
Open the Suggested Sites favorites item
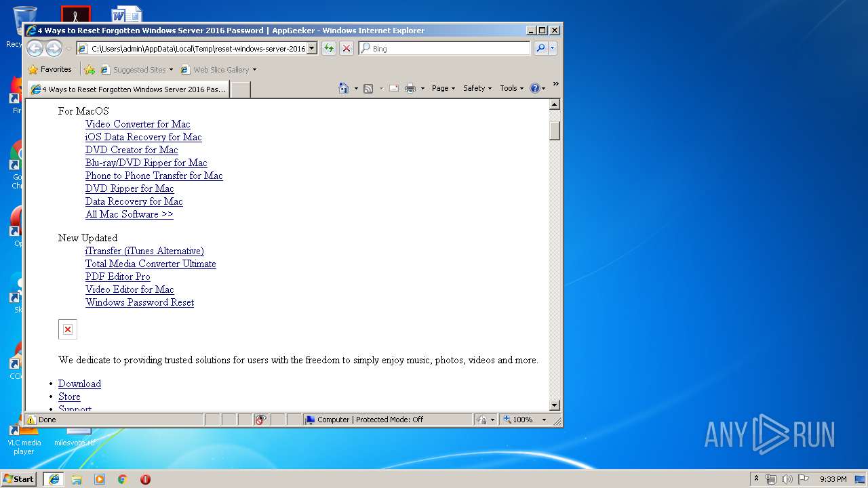click(x=136, y=69)
